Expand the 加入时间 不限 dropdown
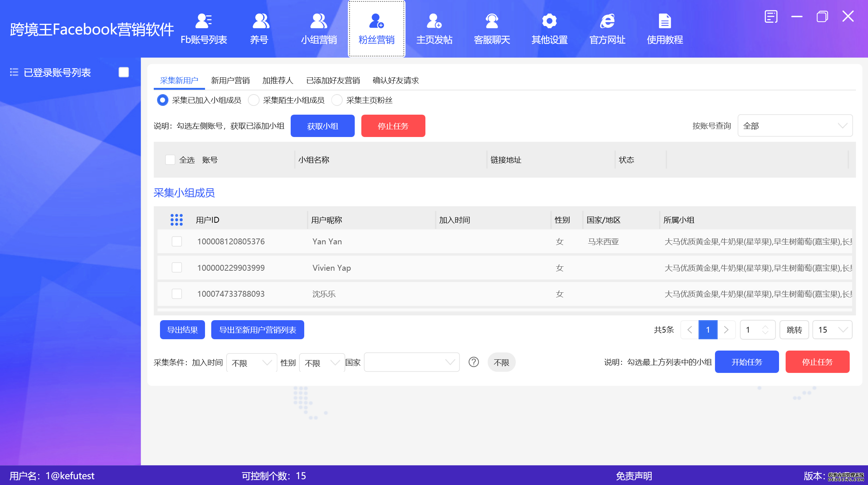The height and width of the screenshot is (485, 868). [x=251, y=362]
